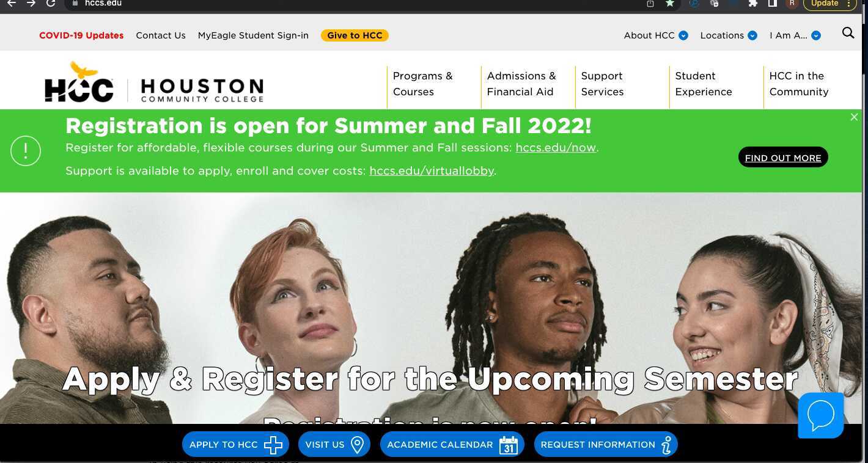This screenshot has width=868, height=463.
Task: Click the HCC eagle logo
Action: coord(79,82)
